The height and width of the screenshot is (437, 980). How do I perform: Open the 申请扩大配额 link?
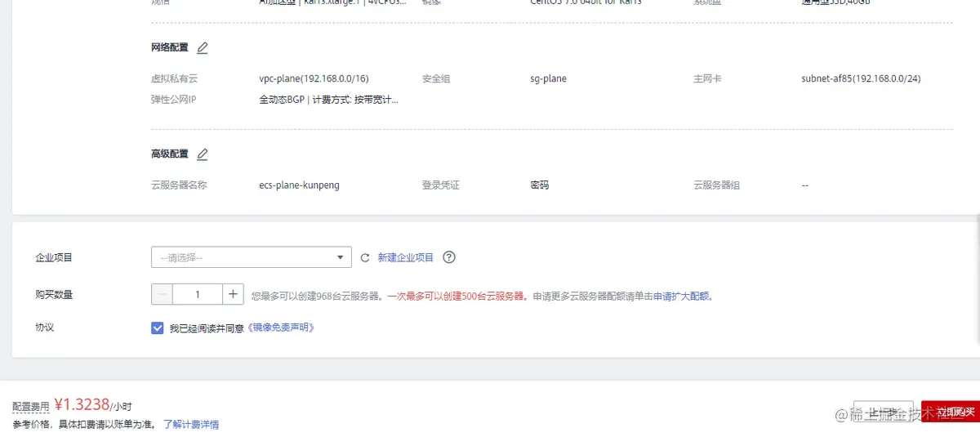click(x=681, y=296)
